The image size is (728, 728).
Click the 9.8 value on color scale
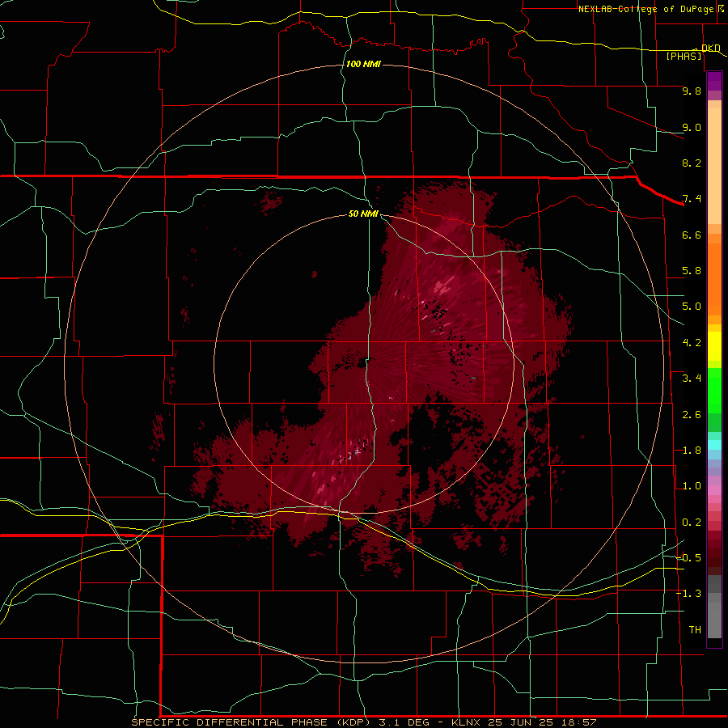click(x=692, y=91)
